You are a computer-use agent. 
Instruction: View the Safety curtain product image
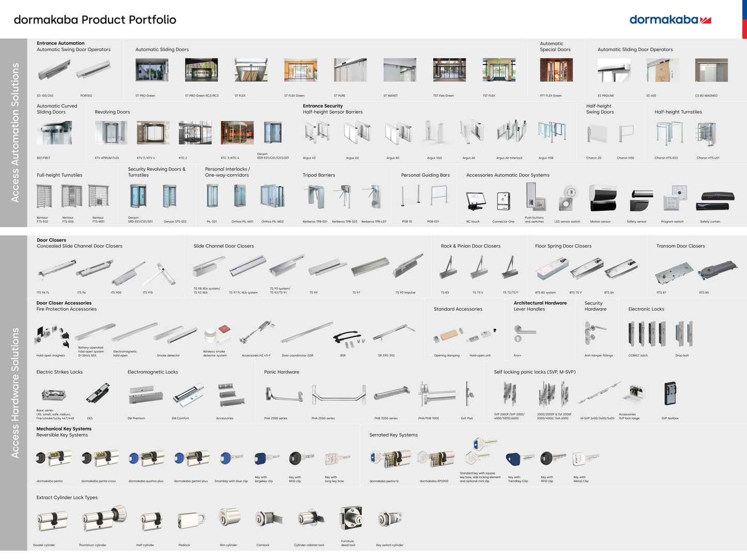[x=715, y=200]
